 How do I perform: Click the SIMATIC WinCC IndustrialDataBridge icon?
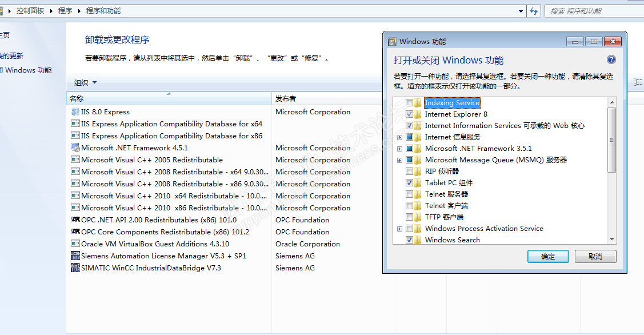75,268
